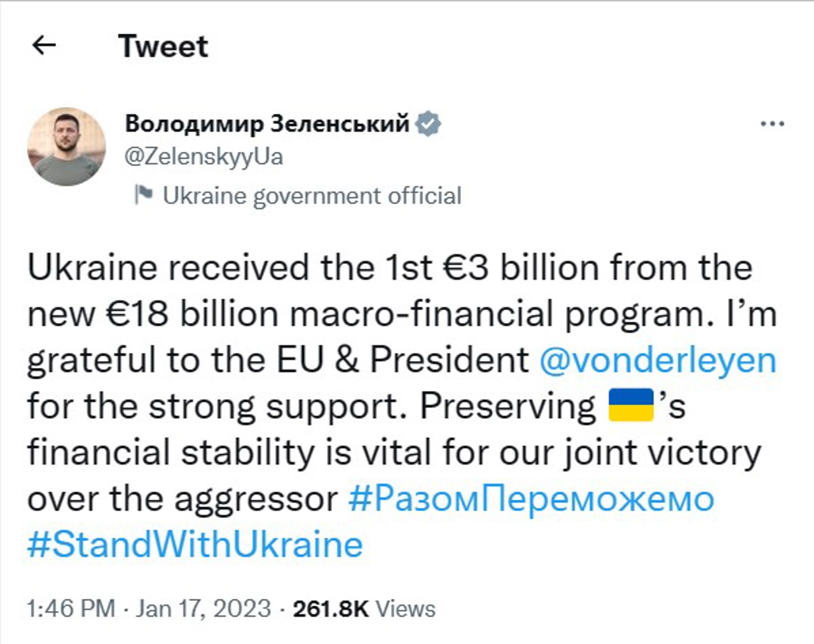Click the Ukraine government official label
Screen dimensions: 814x644
[x=312, y=196]
